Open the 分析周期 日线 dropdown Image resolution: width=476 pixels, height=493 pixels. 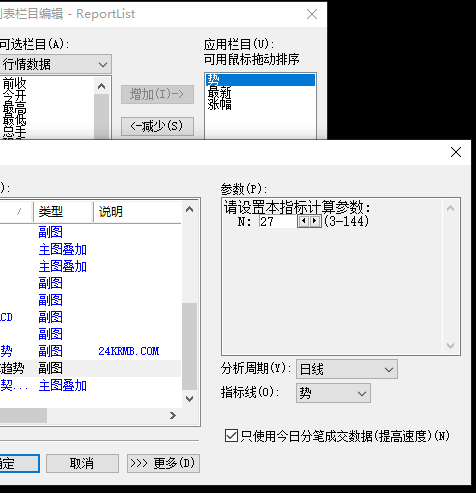tap(347, 369)
